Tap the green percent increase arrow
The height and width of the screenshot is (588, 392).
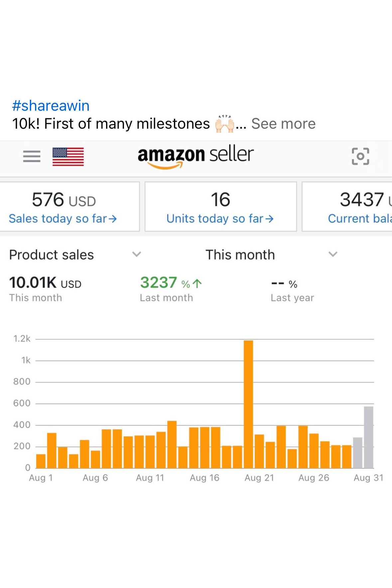(x=197, y=283)
